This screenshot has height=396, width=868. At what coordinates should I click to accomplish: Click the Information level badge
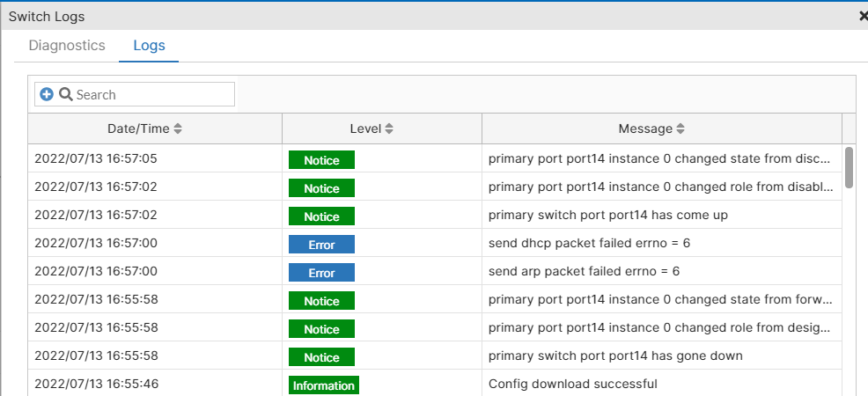[x=324, y=385]
